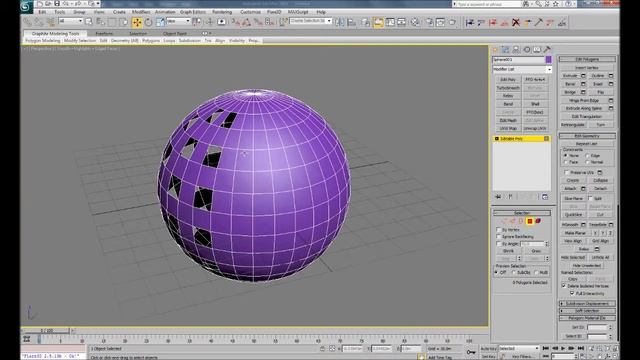The width and height of the screenshot is (640, 360).
Task: Click the Turbosmooth modifier button
Action: pyautogui.click(x=508, y=88)
